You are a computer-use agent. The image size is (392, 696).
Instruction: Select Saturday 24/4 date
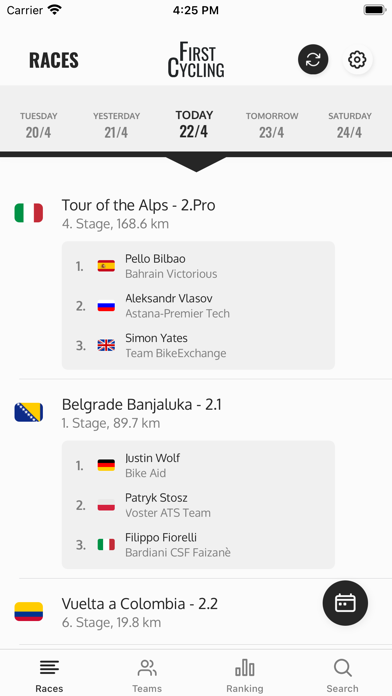(349, 126)
